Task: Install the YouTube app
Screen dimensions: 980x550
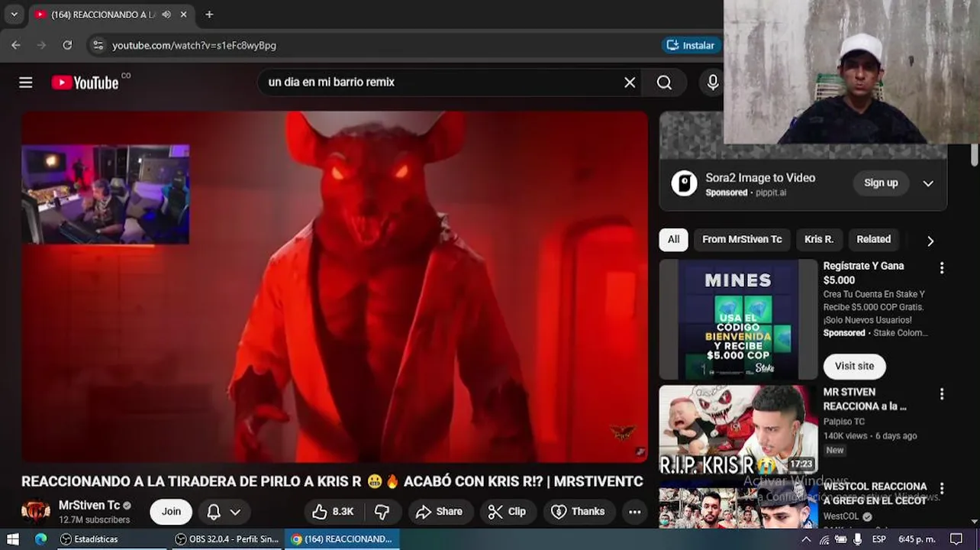Action: click(x=691, y=45)
